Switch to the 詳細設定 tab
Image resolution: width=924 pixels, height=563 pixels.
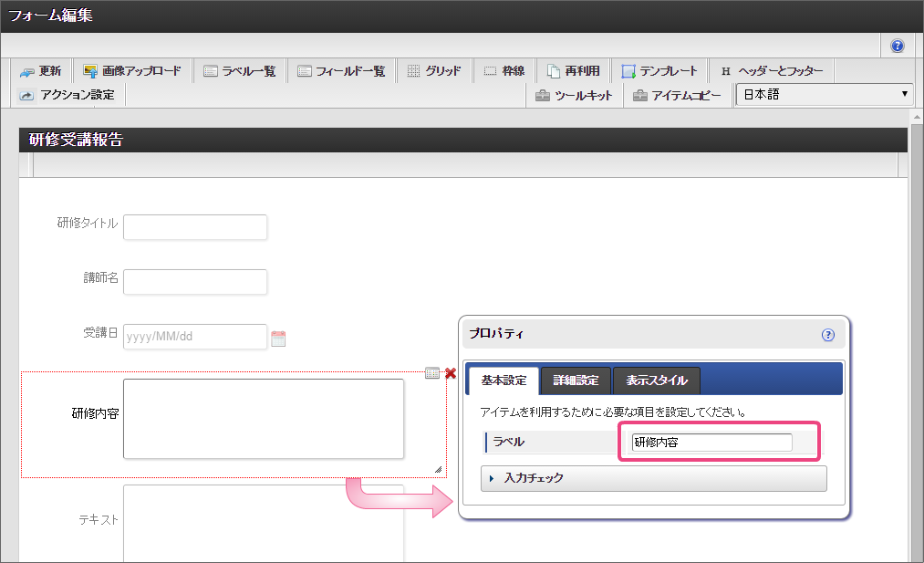coord(576,381)
